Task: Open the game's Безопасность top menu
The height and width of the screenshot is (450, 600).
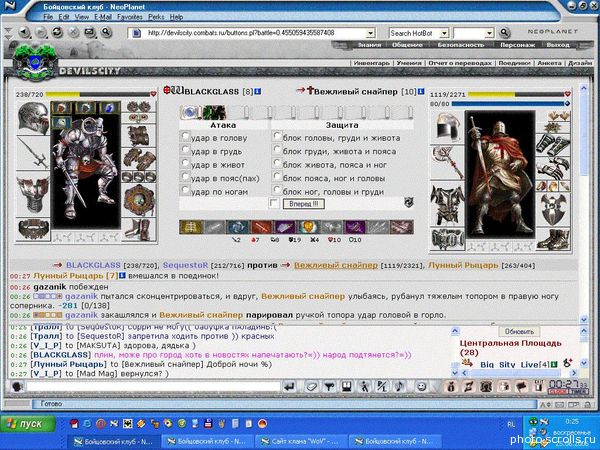Action: pos(461,45)
